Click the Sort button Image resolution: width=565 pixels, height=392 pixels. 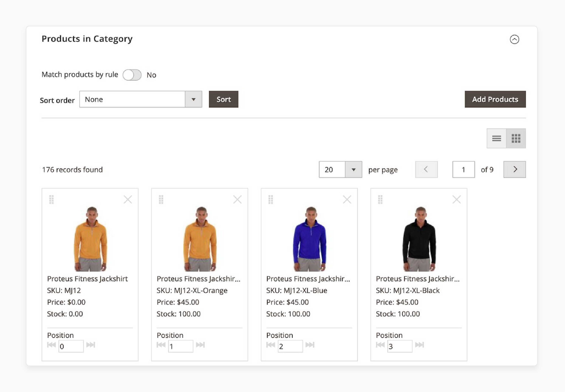223,99
